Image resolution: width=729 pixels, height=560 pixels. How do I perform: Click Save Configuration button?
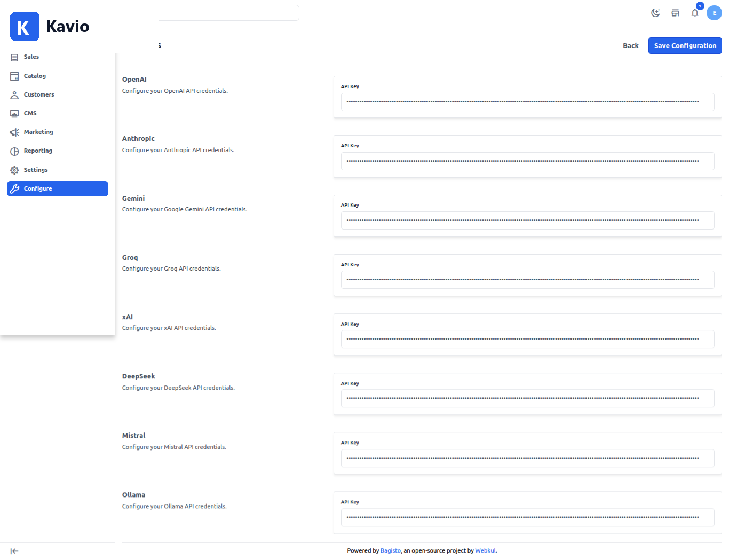point(685,45)
